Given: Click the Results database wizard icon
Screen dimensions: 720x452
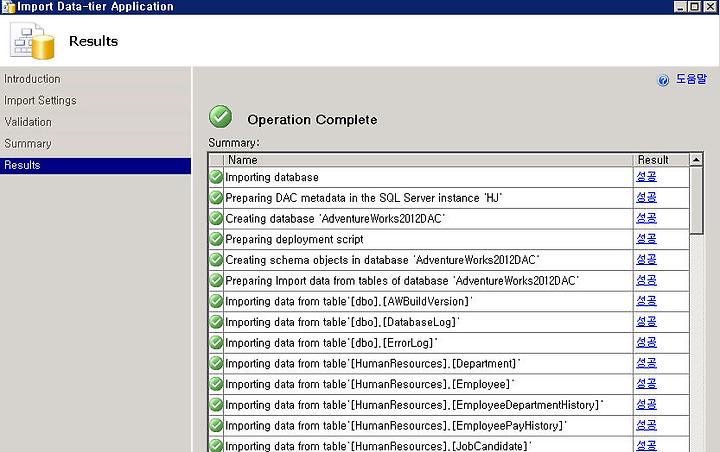Looking at the screenshot, I should tap(32, 42).
